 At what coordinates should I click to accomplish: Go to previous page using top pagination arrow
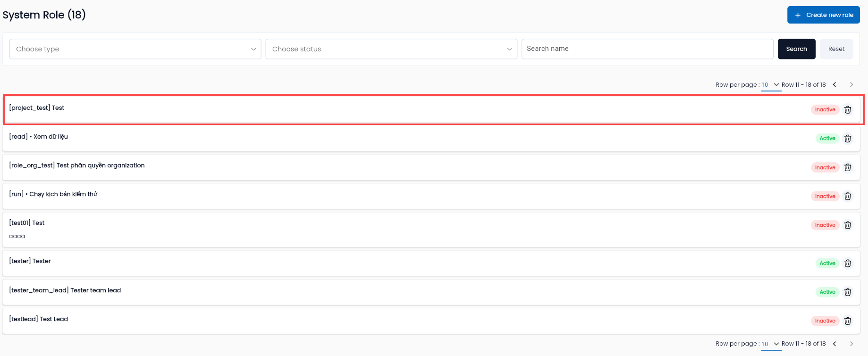pyautogui.click(x=834, y=84)
